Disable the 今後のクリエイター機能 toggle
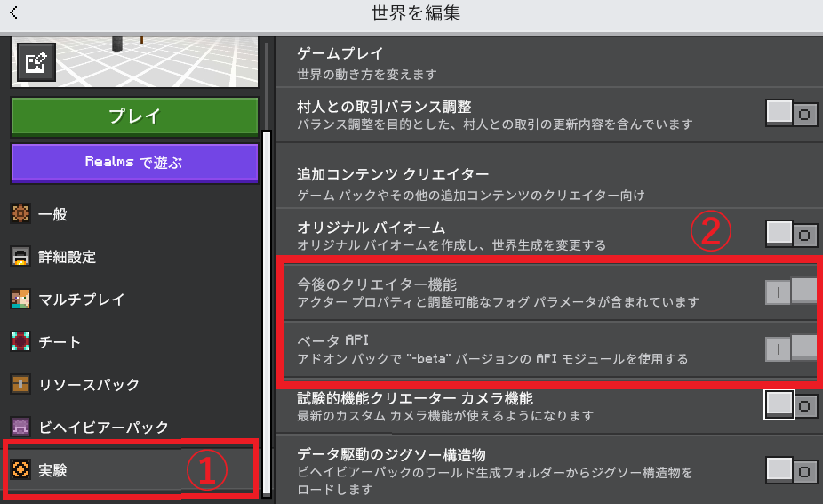The width and height of the screenshot is (823, 504). [x=791, y=292]
